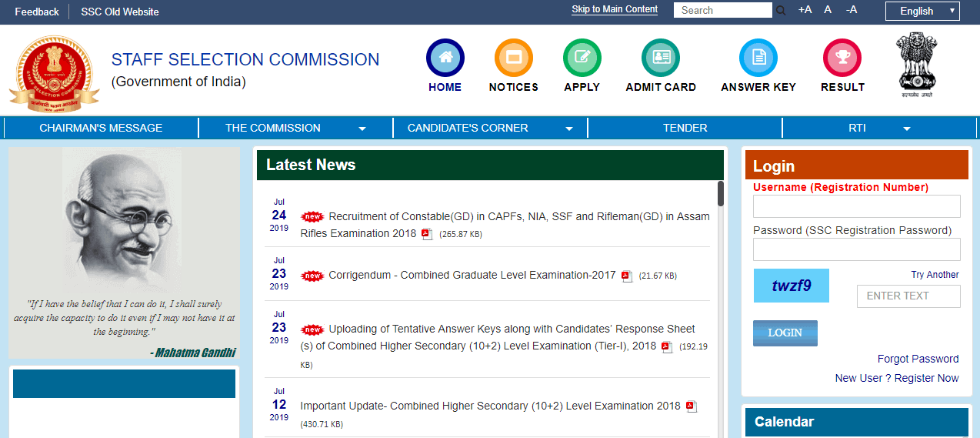Open PDF icon for Corrigendum CGL 2017
980x438 pixels.
tap(627, 276)
